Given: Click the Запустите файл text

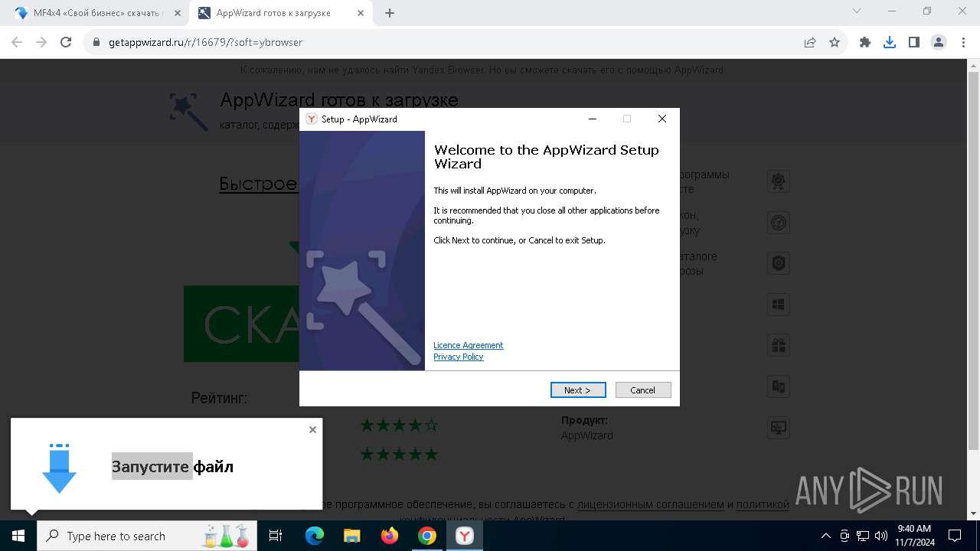Looking at the screenshot, I should tap(172, 466).
